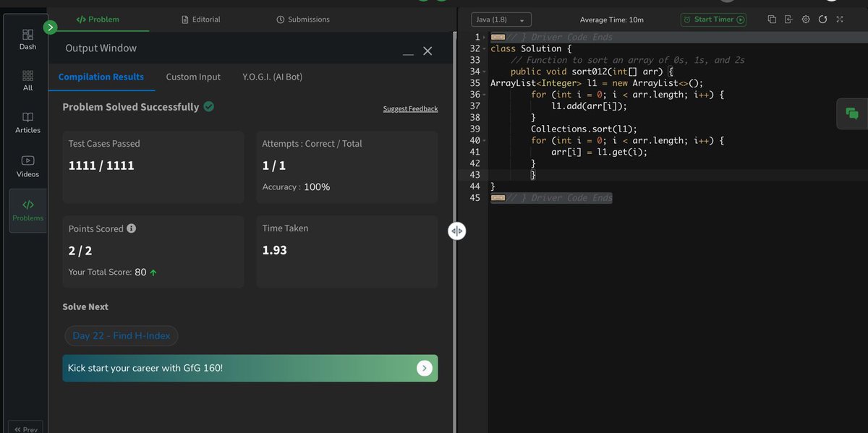Collapse the fold arrow on line 34
The image size is (868, 433).
[485, 72]
